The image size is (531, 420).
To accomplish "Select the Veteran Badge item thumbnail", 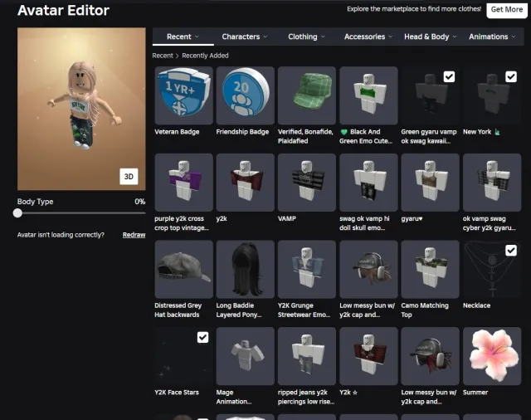I will [x=184, y=95].
